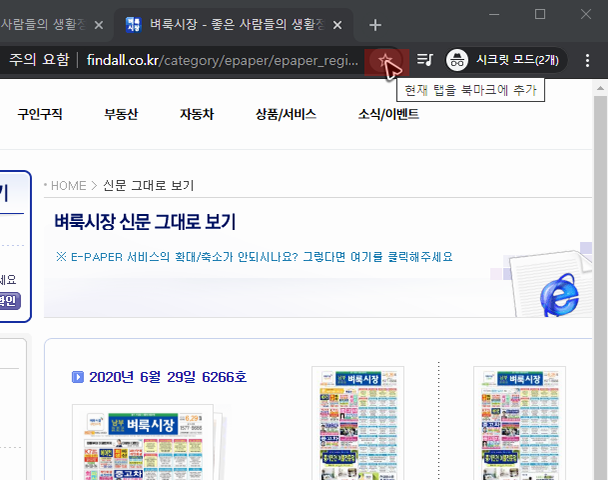Click the 신문 그대로 보기 breadcrumb

(x=149, y=185)
